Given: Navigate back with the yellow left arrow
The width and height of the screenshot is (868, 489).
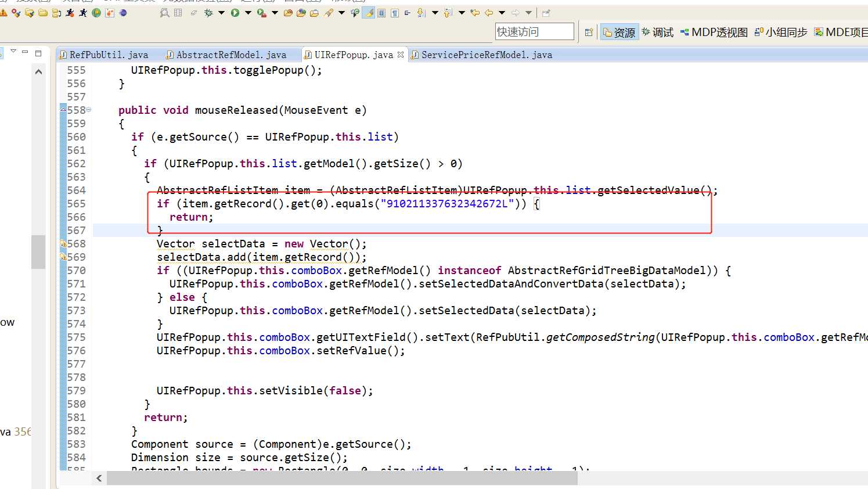Looking at the screenshot, I should coord(489,13).
